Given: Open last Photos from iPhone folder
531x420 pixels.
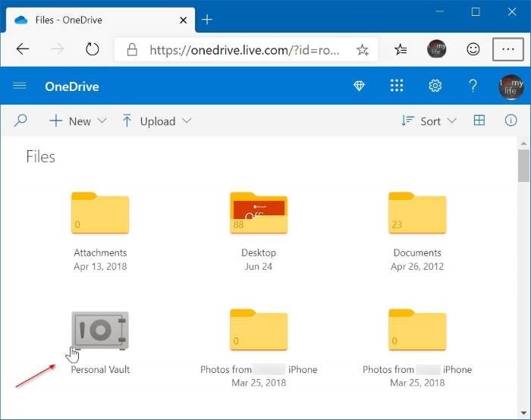Looking at the screenshot, I should pyautogui.click(x=417, y=330).
